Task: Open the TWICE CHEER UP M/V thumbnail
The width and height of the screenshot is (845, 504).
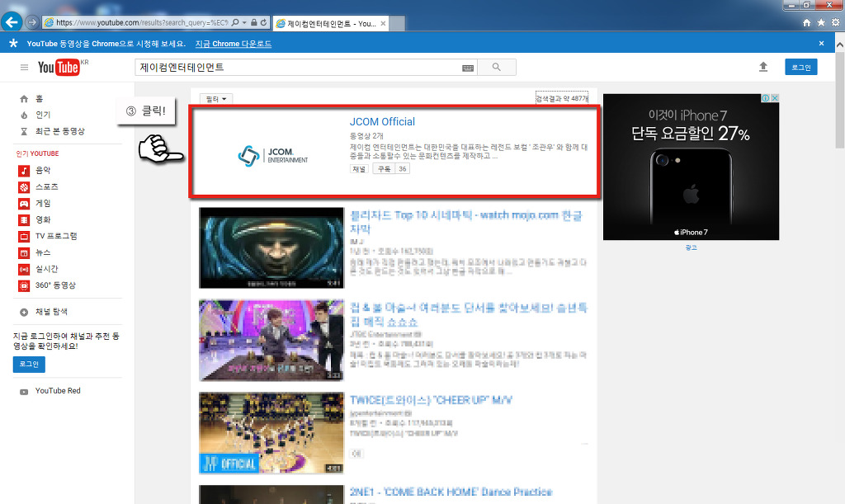Action: (271, 433)
